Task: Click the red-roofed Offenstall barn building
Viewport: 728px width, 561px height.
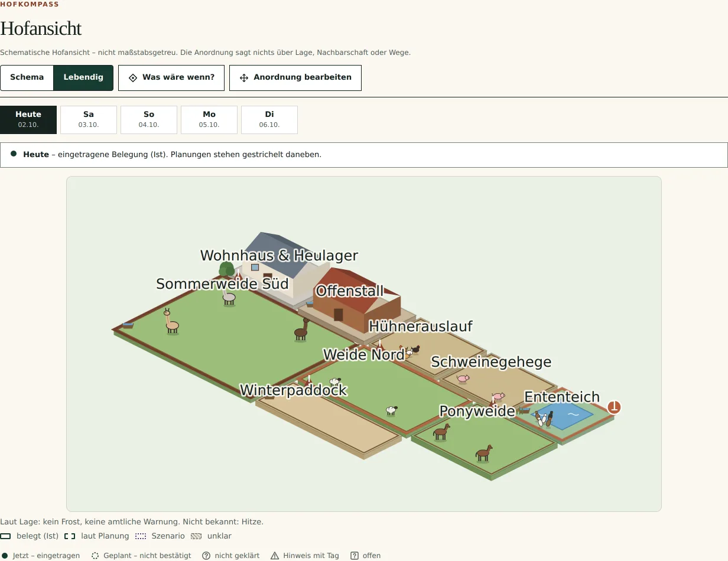Action: (356, 301)
